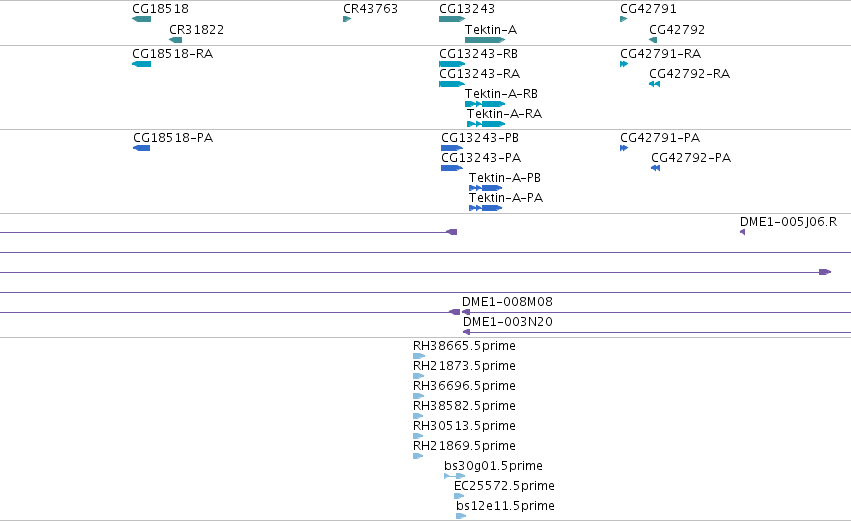Select the DME1-005J06.R arrow glyph

click(742, 232)
